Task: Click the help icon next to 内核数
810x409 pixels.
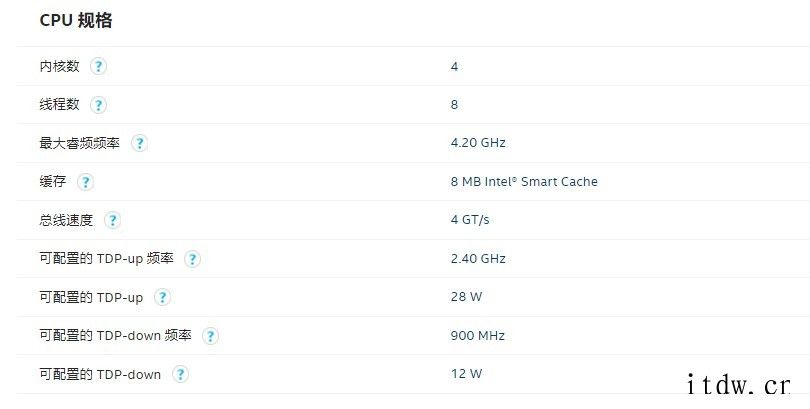Action: pos(98,66)
